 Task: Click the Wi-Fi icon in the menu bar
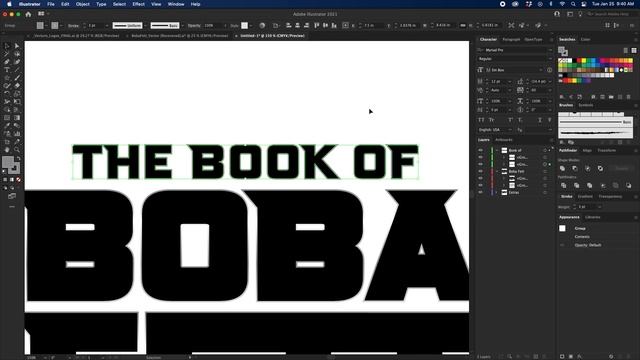click(x=562, y=4)
